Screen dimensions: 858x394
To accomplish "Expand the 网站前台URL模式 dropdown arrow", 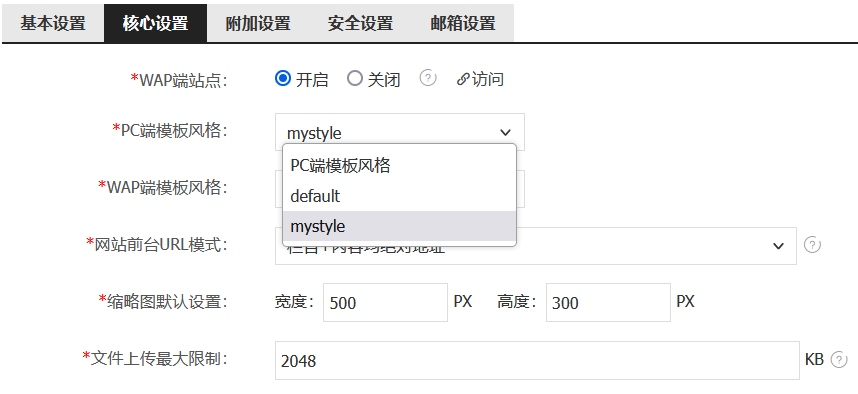I will coord(778,246).
